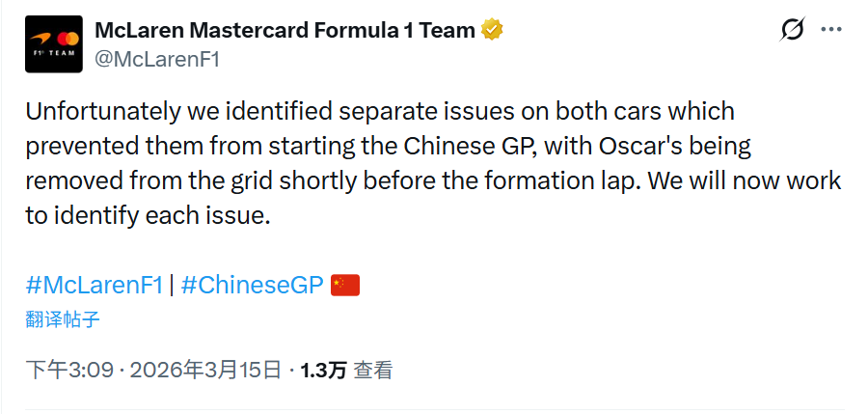Click the 1.3万 view count
Viewport: 868px width, 414px height.
click(x=323, y=370)
